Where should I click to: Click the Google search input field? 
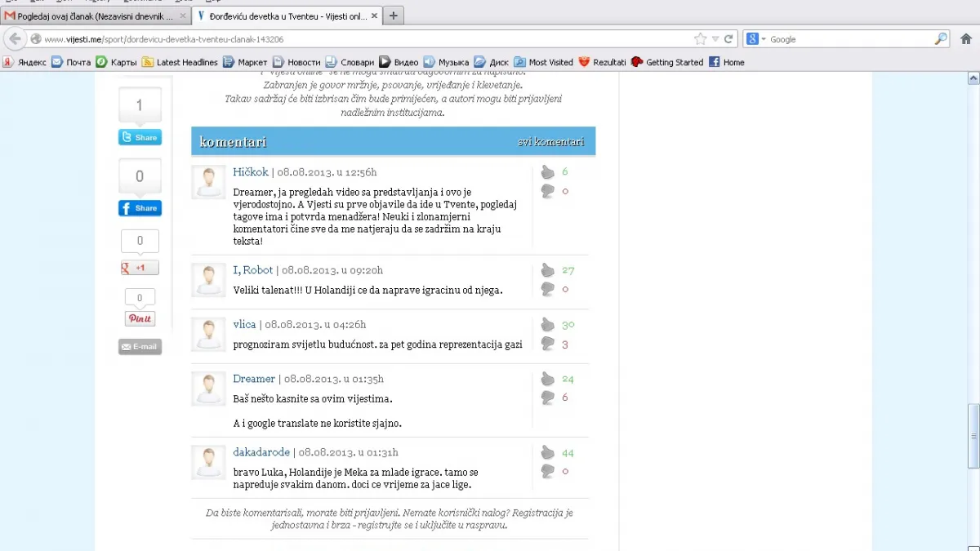tap(849, 38)
